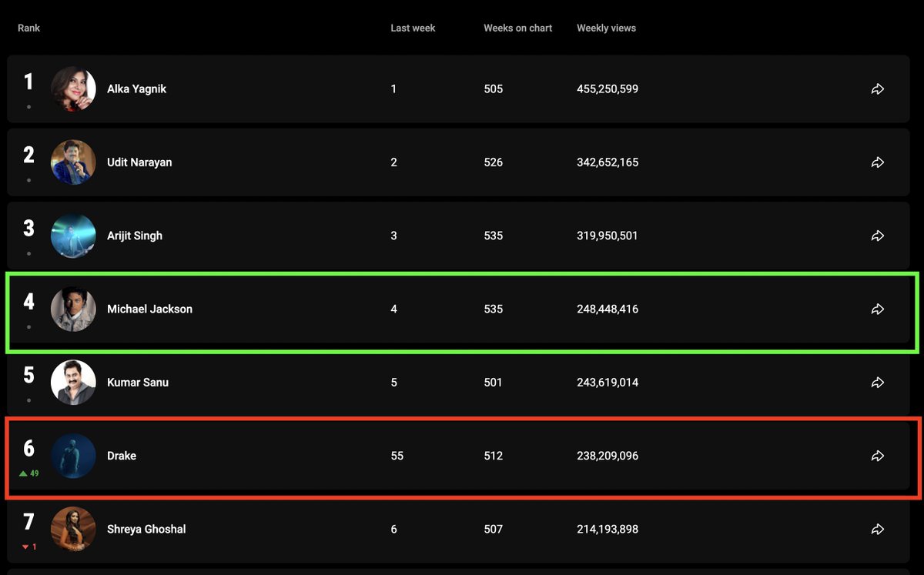Select the Michael Jackson artist name

(149, 309)
